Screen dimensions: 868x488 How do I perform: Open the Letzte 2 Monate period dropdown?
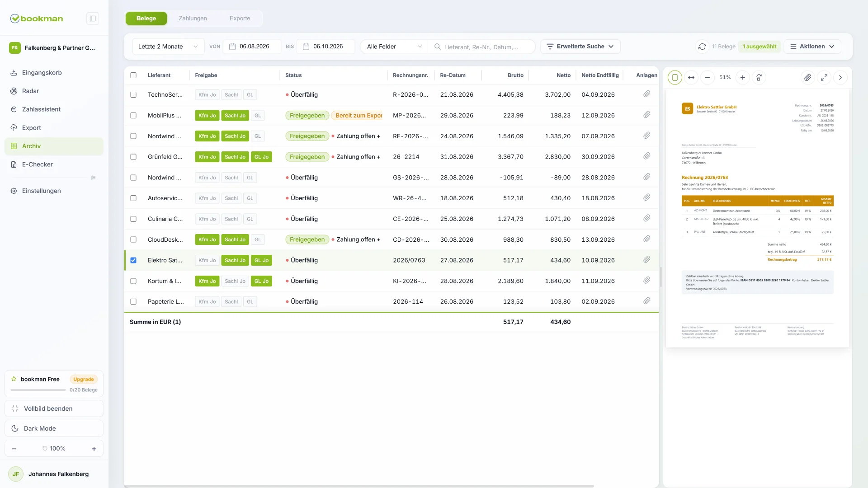[168, 47]
